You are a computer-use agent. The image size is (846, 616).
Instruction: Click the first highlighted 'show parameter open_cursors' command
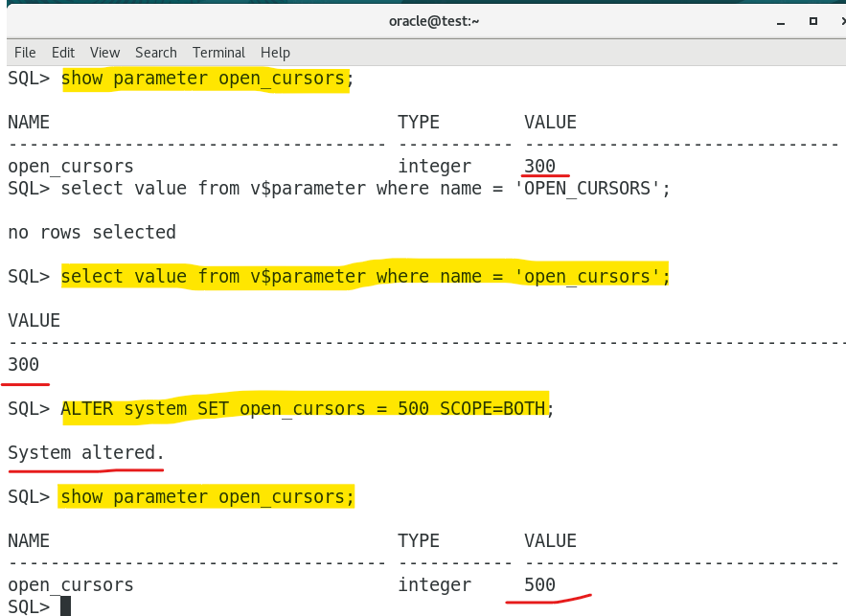point(207,79)
